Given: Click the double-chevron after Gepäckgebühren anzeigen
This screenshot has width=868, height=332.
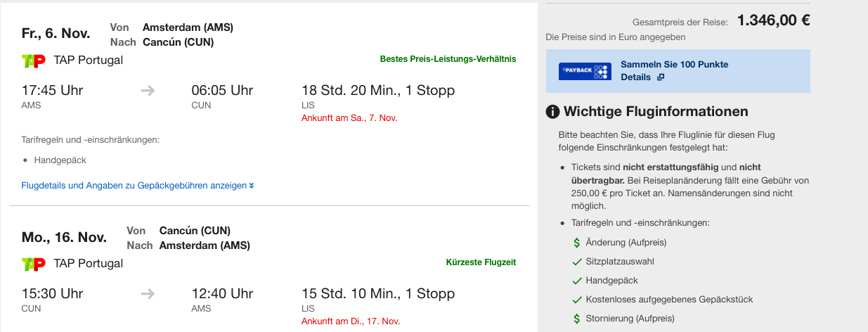Looking at the screenshot, I should pyautogui.click(x=252, y=186).
